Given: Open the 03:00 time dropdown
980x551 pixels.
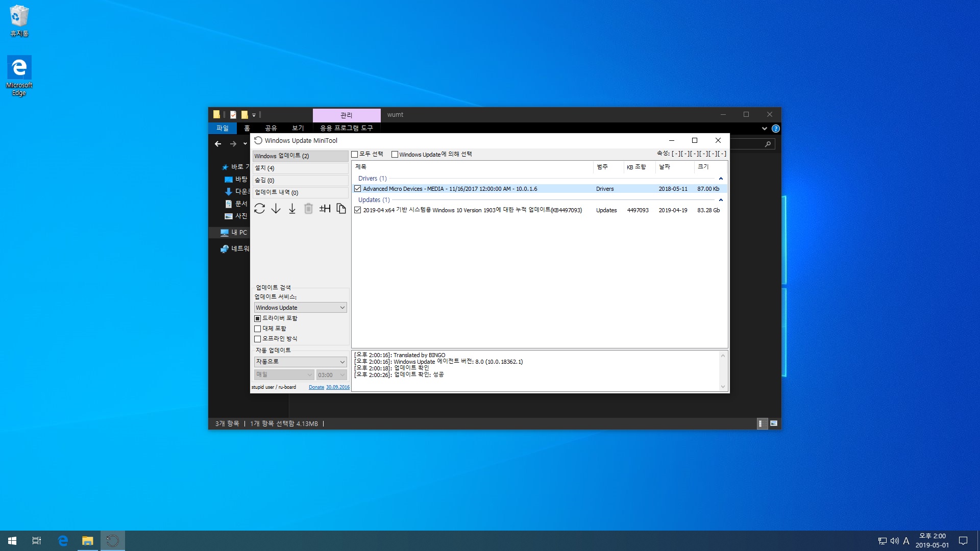Looking at the screenshot, I should click(331, 375).
